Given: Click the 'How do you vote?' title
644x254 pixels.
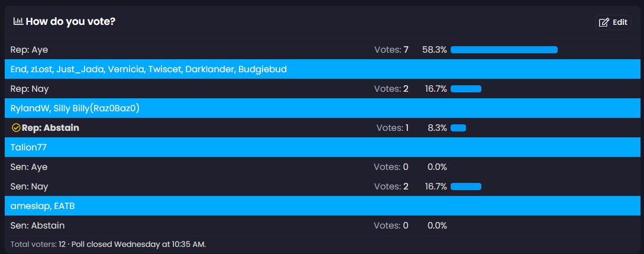Looking at the screenshot, I should [x=70, y=21].
